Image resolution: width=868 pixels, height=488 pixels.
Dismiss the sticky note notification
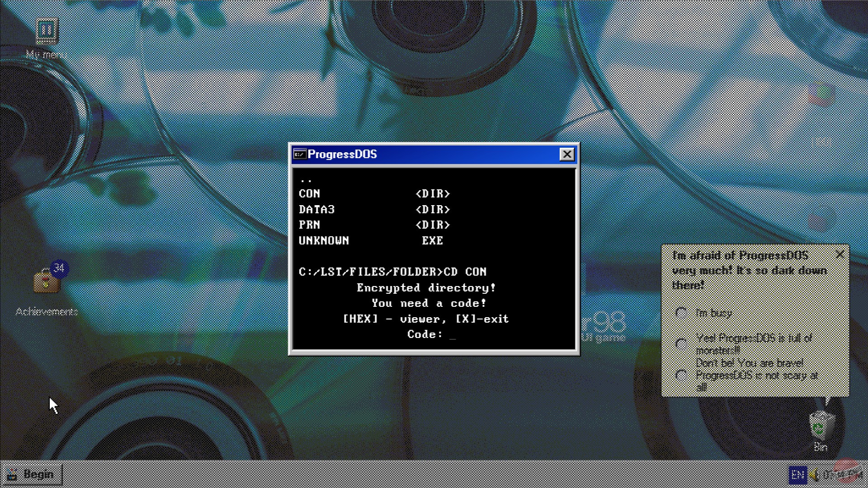[x=840, y=254]
